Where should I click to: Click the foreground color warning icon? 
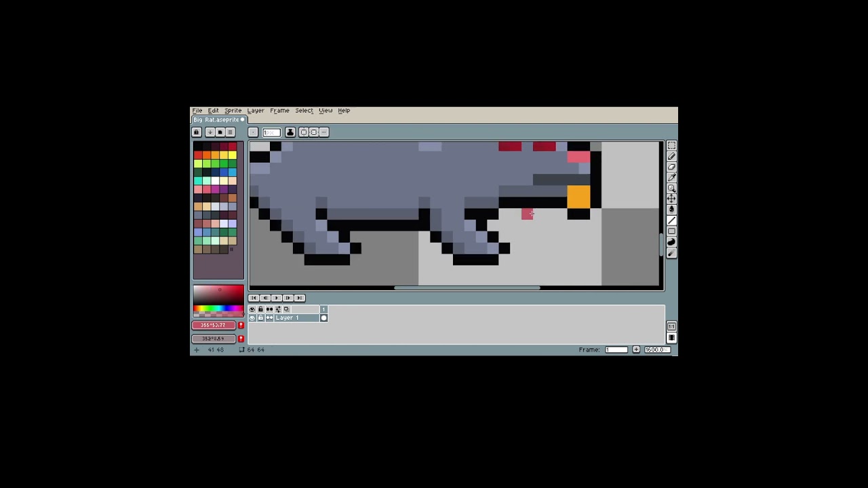[241, 325]
